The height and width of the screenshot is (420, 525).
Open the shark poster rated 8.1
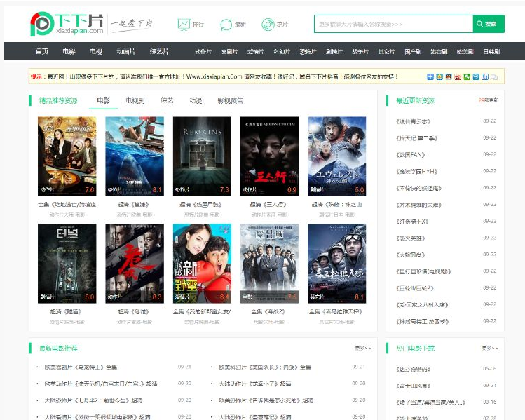pos(135,156)
